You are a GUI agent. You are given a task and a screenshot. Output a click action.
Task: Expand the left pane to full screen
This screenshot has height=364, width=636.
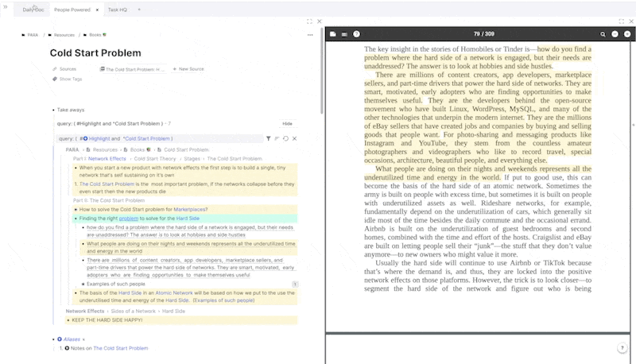309,21
